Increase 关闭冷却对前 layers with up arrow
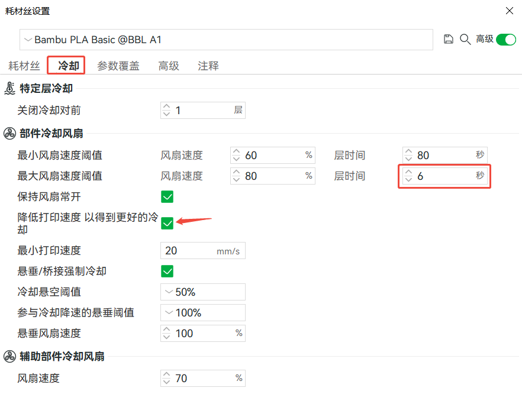Screen dimensions: 522x420 pyautogui.click(x=166, y=107)
